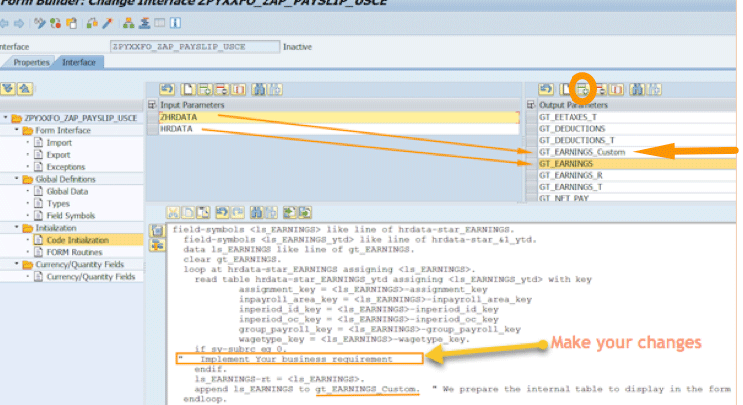
Task: Click Display/Change pencil-glasses toggle icon
Action: pyautogui.click(x=40, y=23)
